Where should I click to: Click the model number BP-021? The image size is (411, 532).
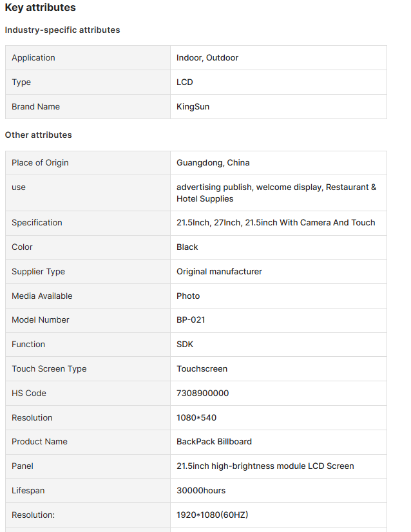pos(191,319)
